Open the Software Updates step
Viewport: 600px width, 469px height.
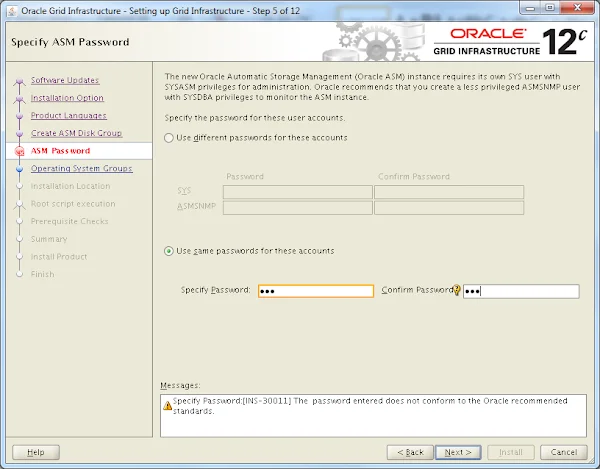click(x=65, y=80)
